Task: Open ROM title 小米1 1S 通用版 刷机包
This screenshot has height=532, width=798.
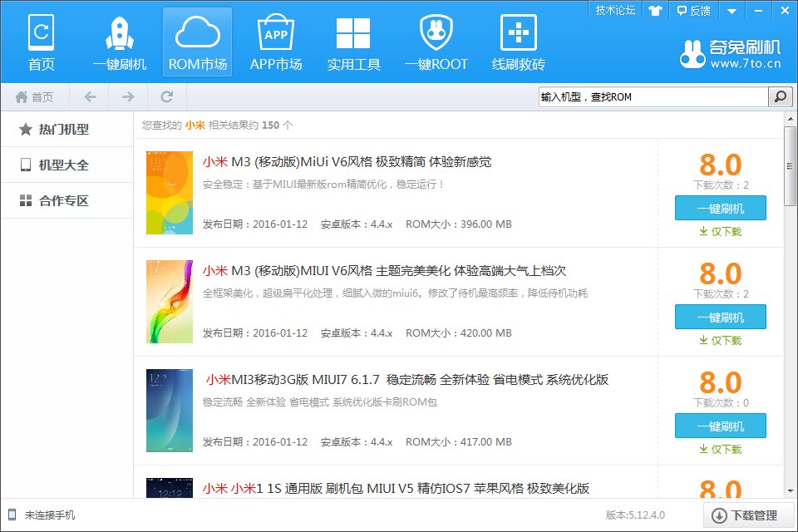Action: click(x=396, y=489)
